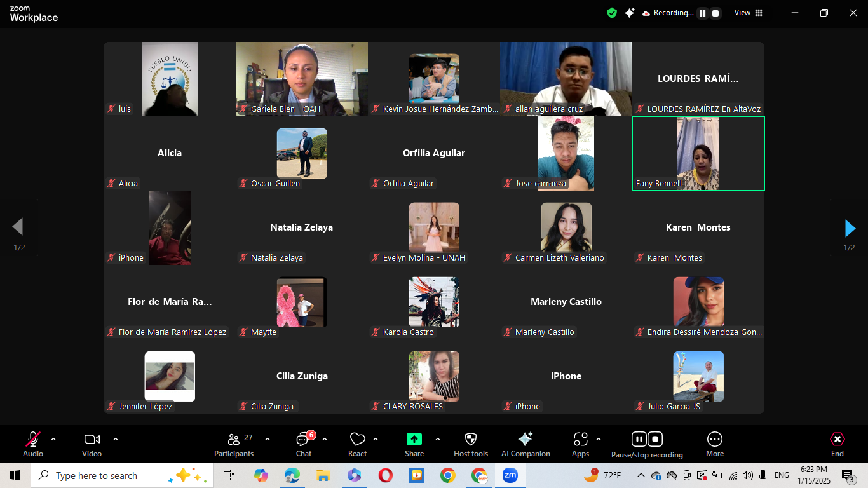
Task: Unmute the microphone Audio button
Action: [x=33, y=444]
